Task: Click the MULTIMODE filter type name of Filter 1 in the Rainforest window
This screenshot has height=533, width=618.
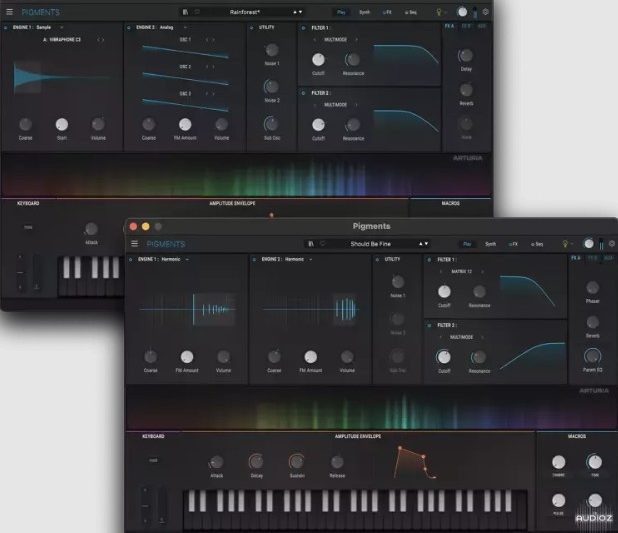Action: pyautogui.click(x=335, y=40)
